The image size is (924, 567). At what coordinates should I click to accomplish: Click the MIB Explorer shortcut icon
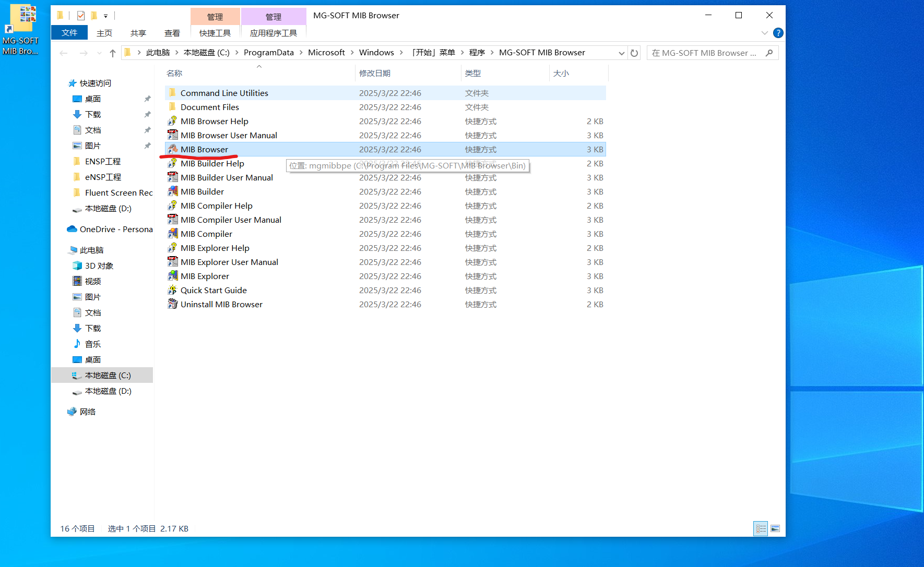click(172, 276)
